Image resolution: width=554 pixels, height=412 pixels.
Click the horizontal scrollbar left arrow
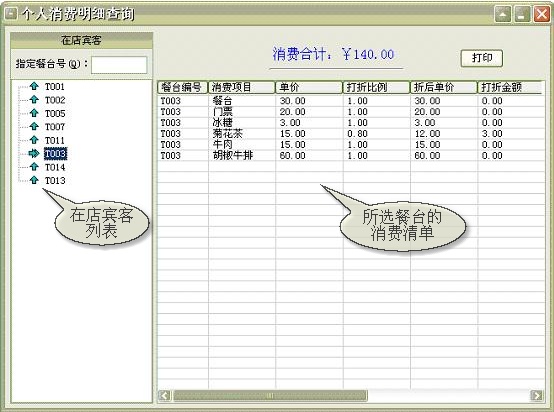pos(165,395)
